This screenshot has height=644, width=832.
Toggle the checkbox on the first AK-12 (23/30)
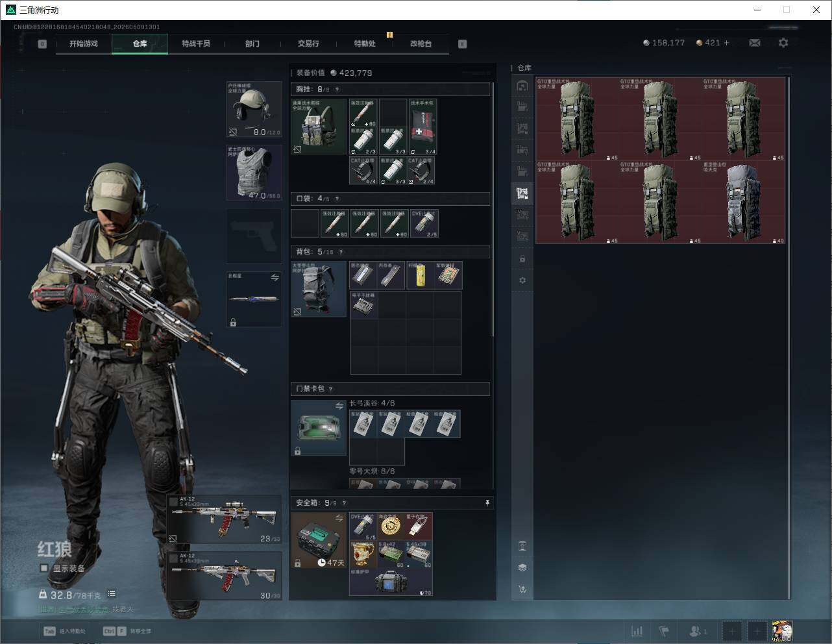point(173,502)
